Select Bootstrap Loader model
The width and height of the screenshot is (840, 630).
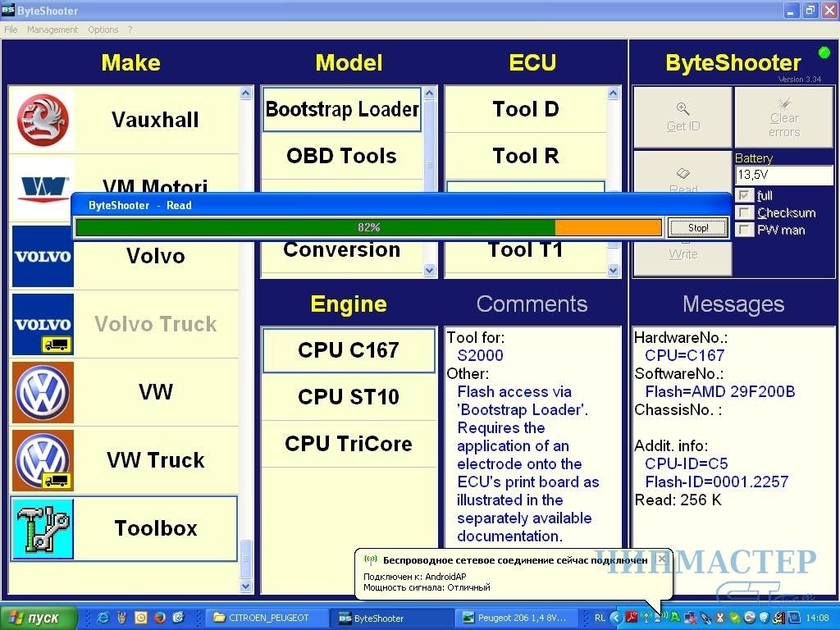click(x=342, y=109)
